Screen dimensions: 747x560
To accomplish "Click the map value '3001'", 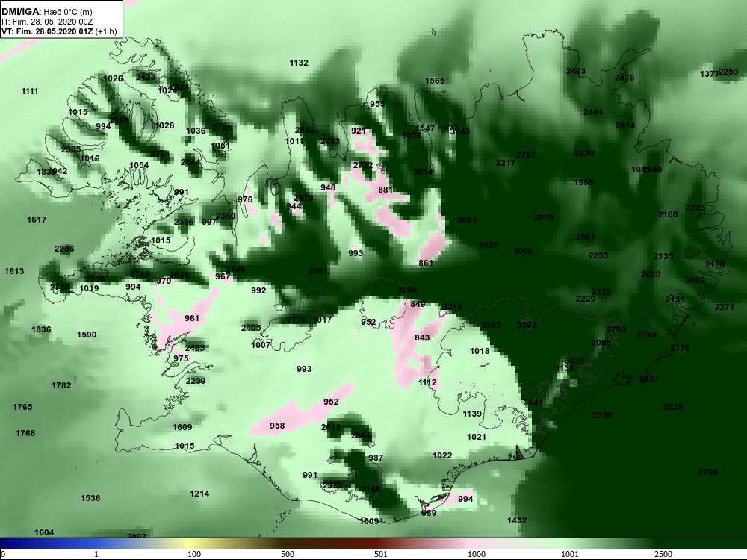I will pyautogui.click(x=466, y=220).
